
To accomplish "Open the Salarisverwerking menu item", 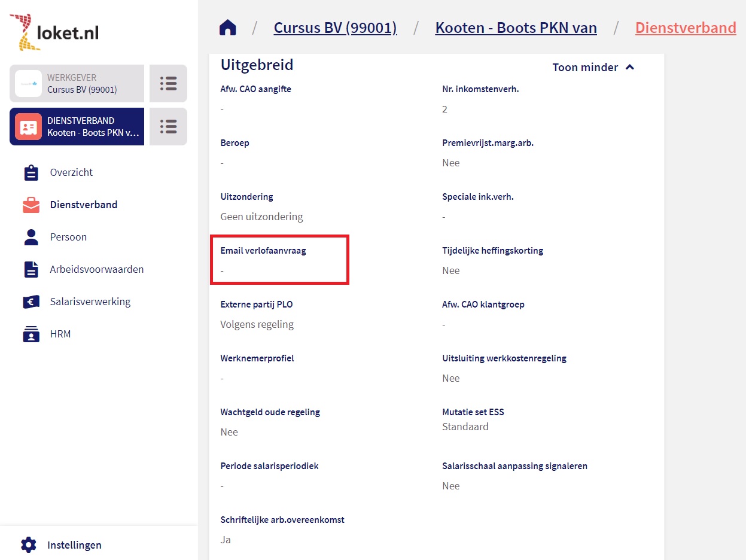I will pyautogui.click(x=90, y=302).
